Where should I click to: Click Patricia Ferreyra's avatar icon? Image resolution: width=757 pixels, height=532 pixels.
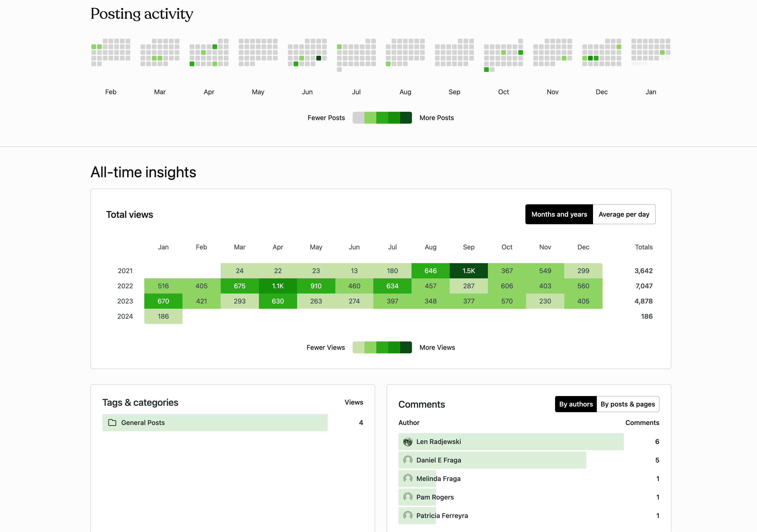(408, 516)
